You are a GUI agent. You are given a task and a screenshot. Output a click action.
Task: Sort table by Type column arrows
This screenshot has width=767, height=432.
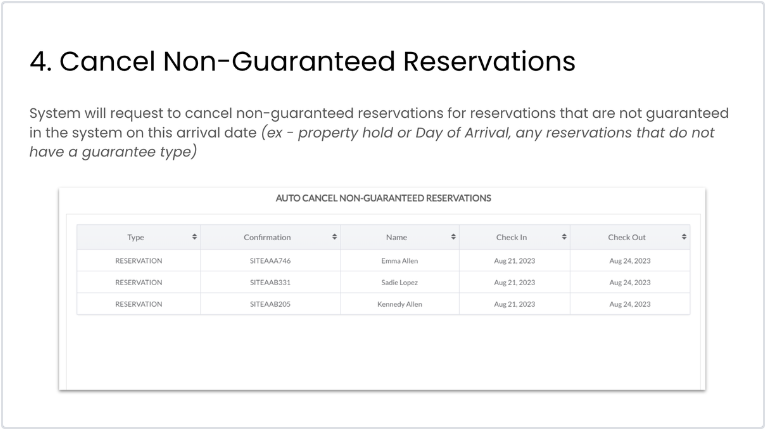(194, 237)
